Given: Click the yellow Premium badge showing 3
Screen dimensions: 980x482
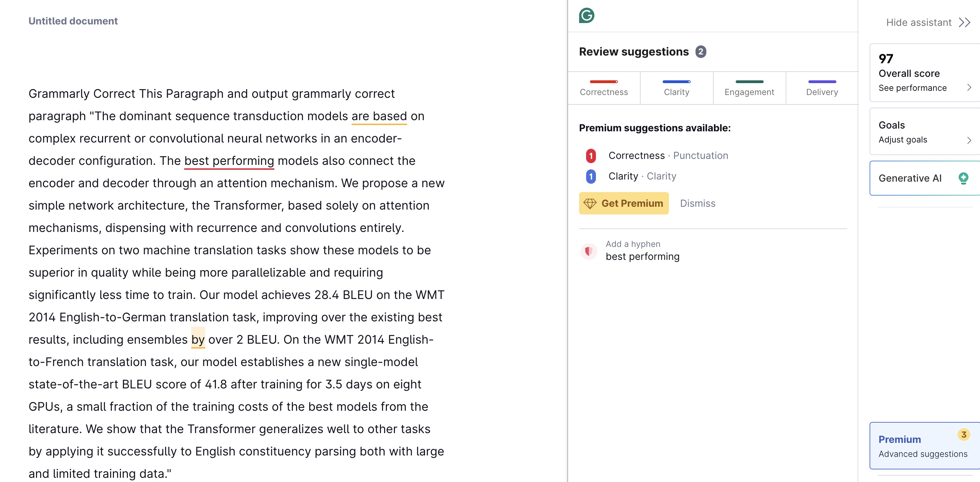Looking at the screenshot, I should tap(963, 434).
